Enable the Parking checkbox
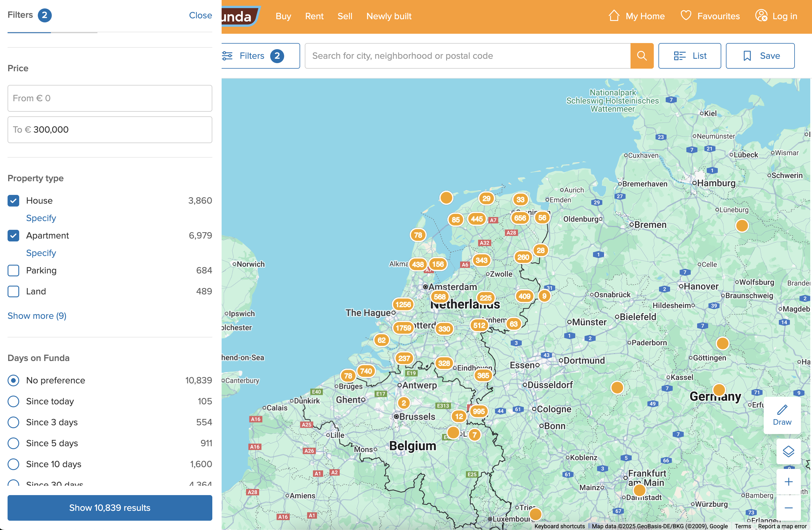Viewport: 812px width, 530px height. (13, 271)
